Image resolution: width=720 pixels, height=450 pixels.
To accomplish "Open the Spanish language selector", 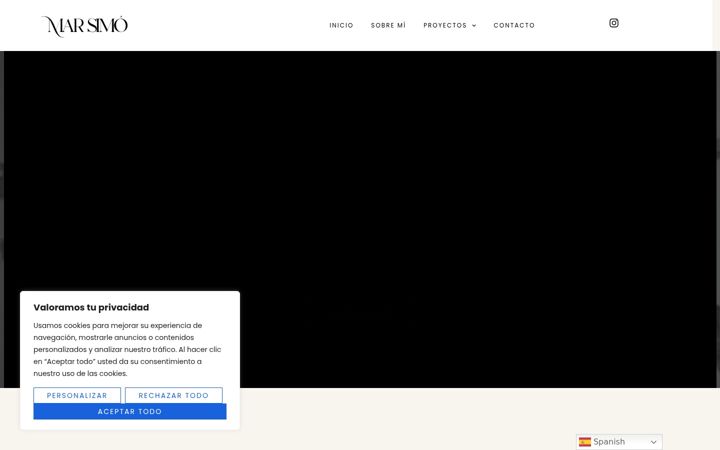I will [619, 442].
